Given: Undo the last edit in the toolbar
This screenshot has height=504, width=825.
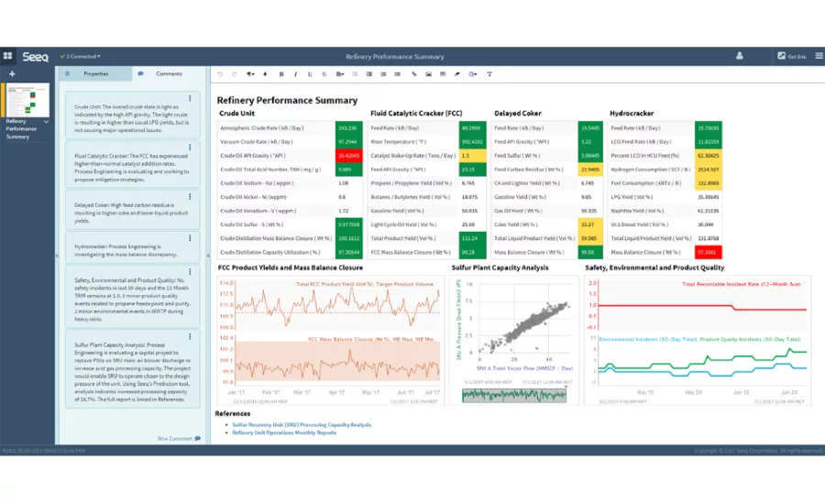Looking at the screenshot, I should [220, 74].
